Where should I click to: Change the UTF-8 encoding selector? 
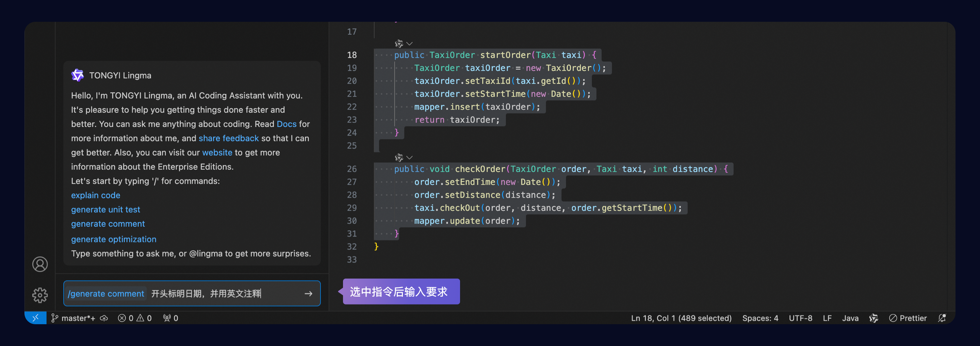pyautogui.click(x=800, y=318)
